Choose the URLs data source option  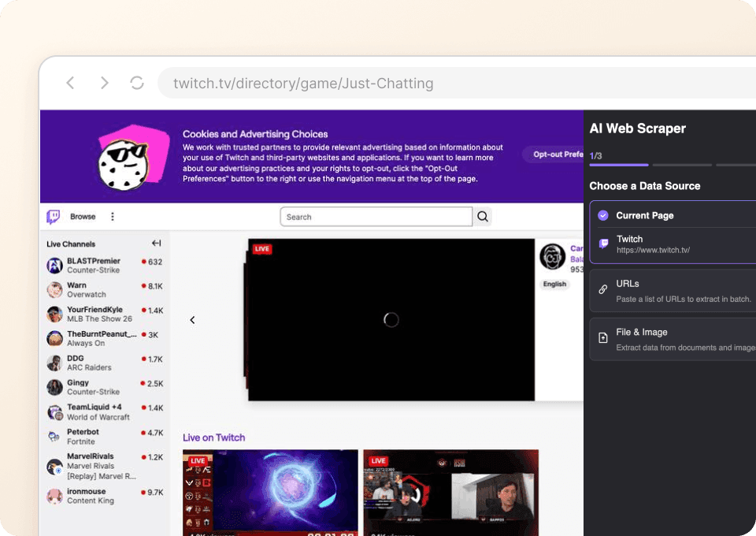coord(673,290)
